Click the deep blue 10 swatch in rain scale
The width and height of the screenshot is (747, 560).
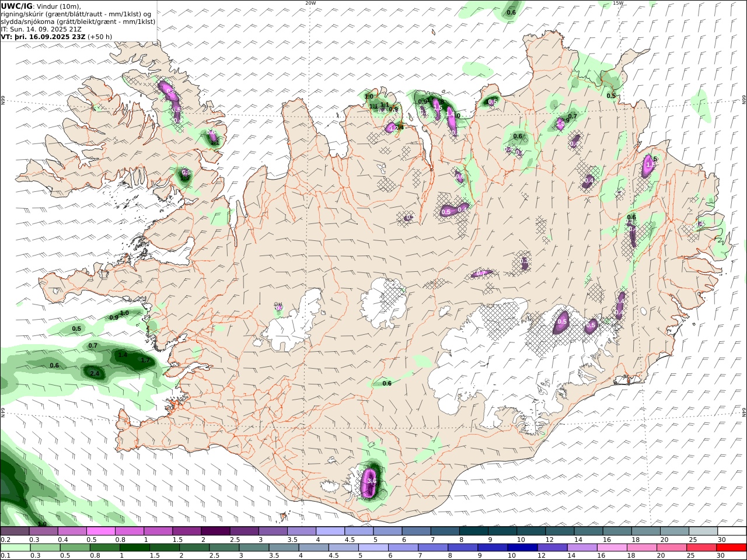click(x=523, y=548)
